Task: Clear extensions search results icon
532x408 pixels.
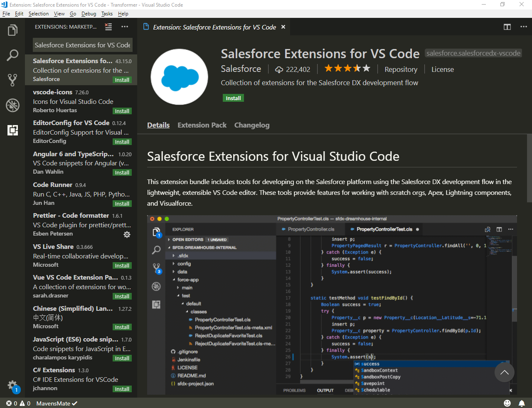Action: (108, 27)
